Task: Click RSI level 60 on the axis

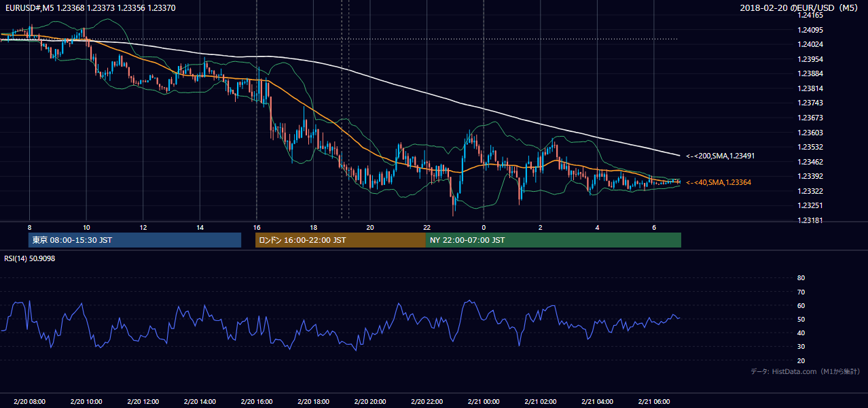Action: coord(801,305)
